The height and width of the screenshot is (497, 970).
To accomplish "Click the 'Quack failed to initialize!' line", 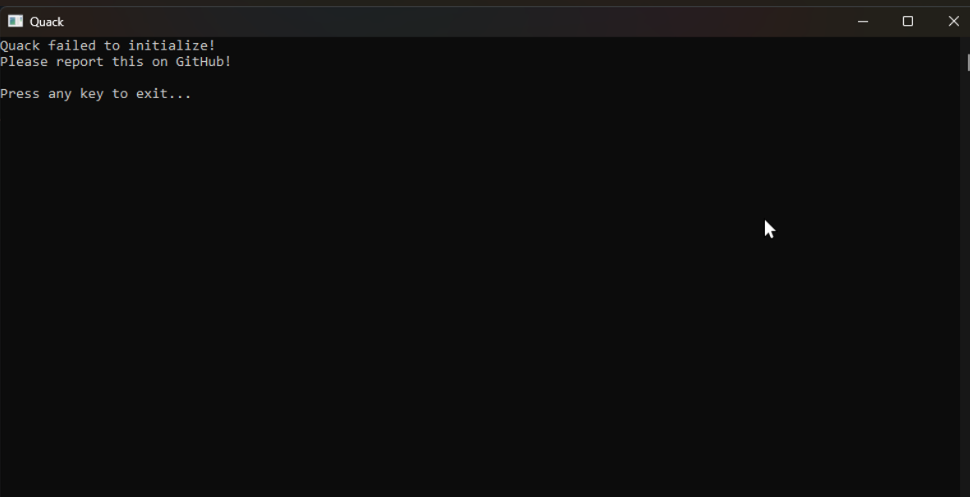I will point(108,45).
